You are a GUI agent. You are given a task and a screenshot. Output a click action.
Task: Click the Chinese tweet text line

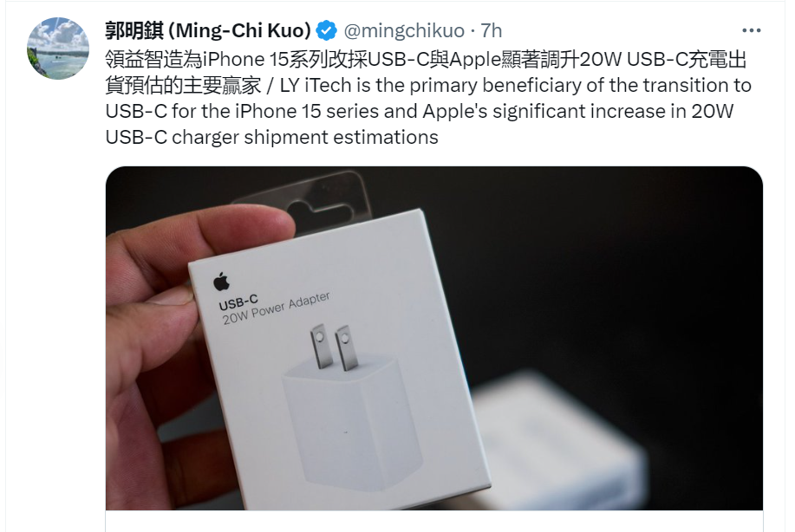coord(426,60)
